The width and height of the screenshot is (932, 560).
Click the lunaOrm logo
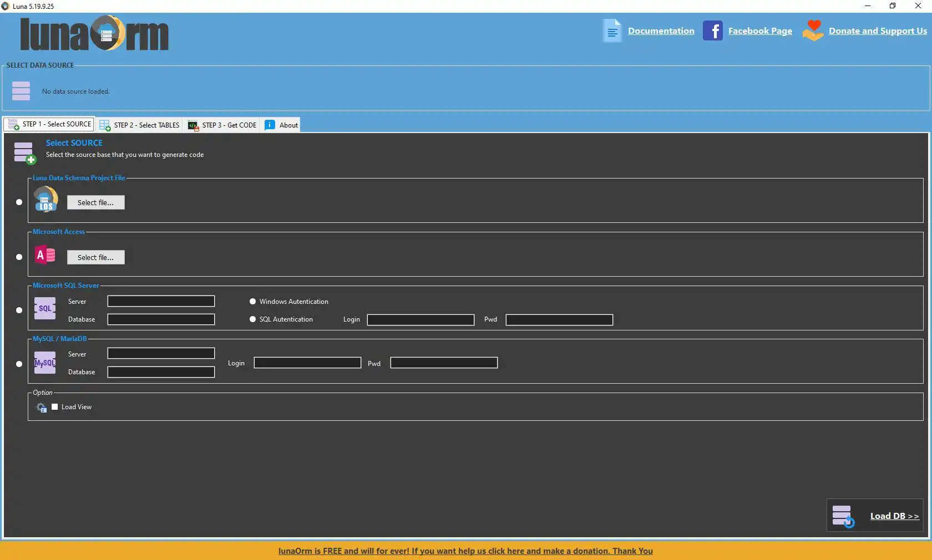94,34
